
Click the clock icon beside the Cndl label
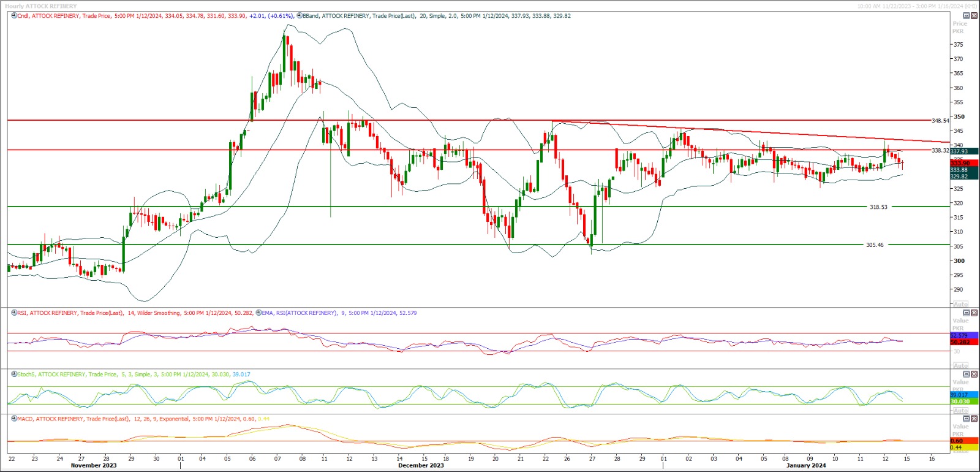13,16
